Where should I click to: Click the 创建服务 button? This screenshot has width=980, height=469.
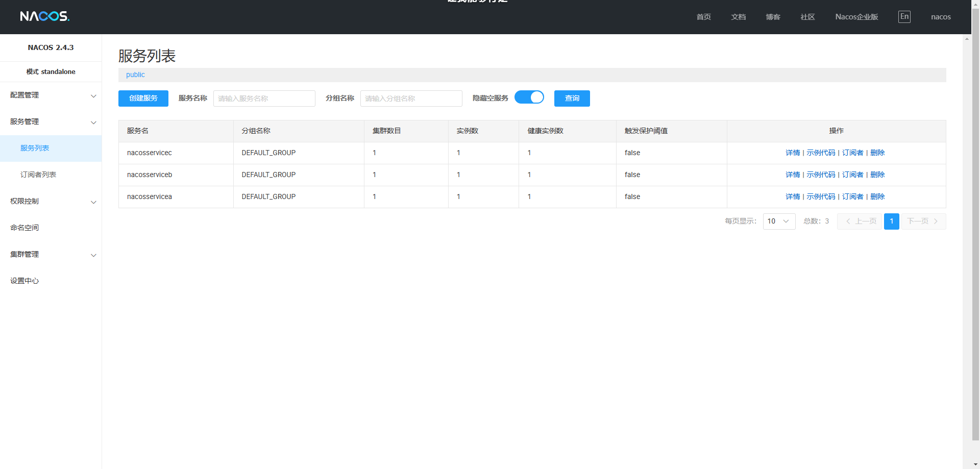(143, 98)
